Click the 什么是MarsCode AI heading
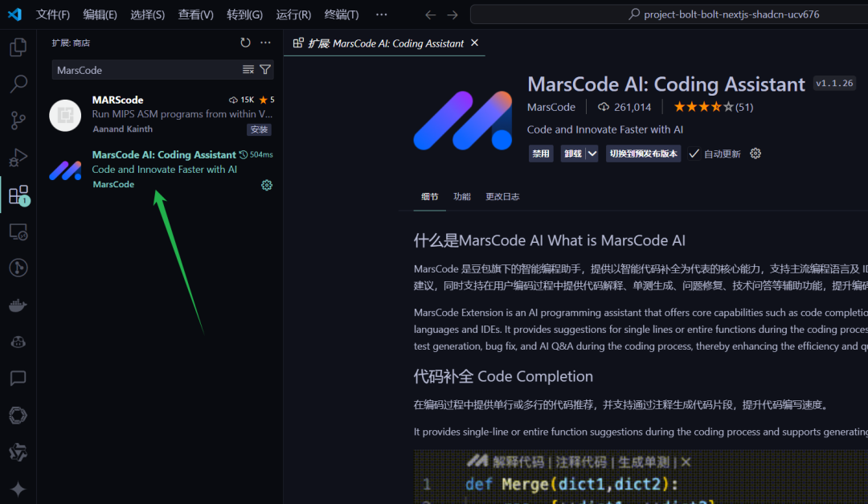 [549, 240]
